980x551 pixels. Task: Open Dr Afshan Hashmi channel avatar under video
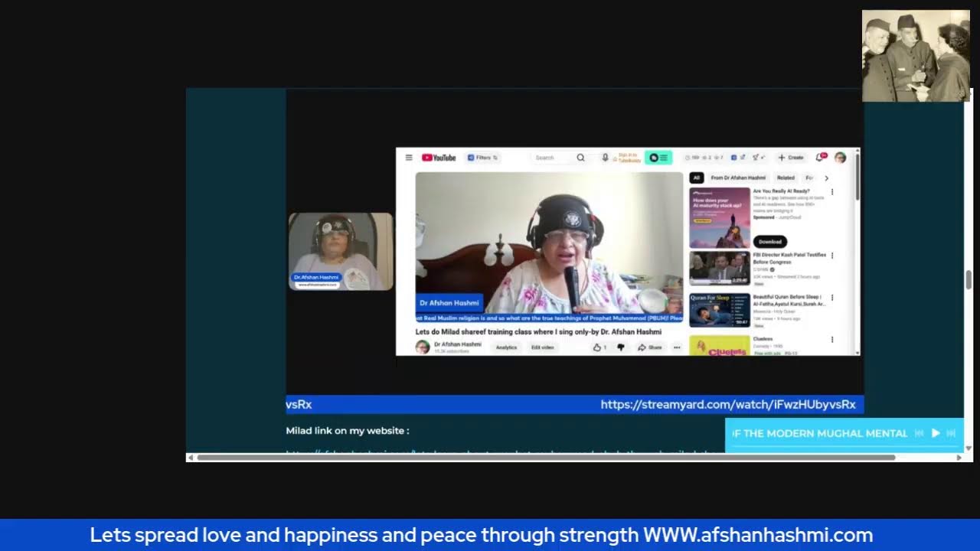click(x=423, y=347)
